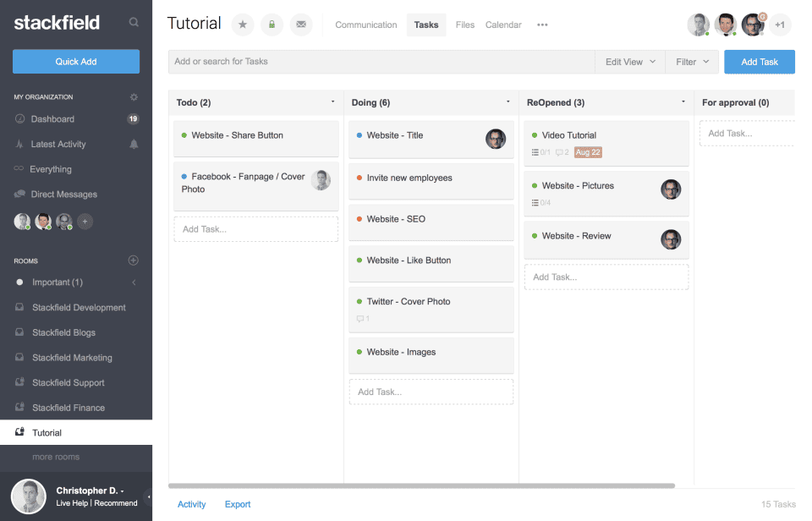The height and width of the screenshot is (521, 812).
Task: Switch to the Communication tab
Action: 366,25
